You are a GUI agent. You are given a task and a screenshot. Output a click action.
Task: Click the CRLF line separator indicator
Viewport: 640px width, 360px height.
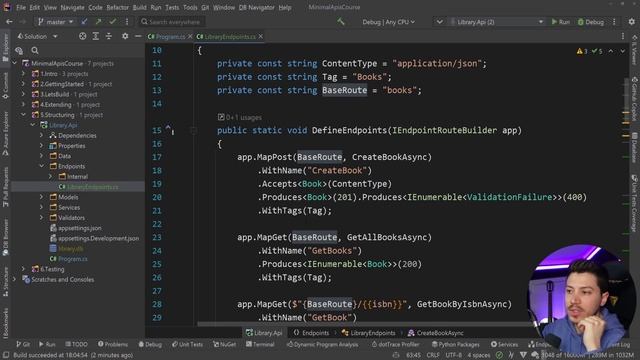[x=433, y=356]
